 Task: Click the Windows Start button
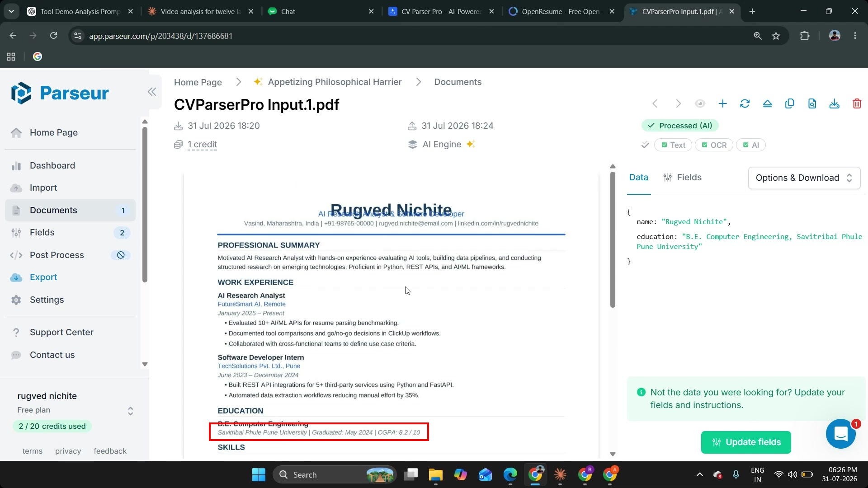click(259, 474)
